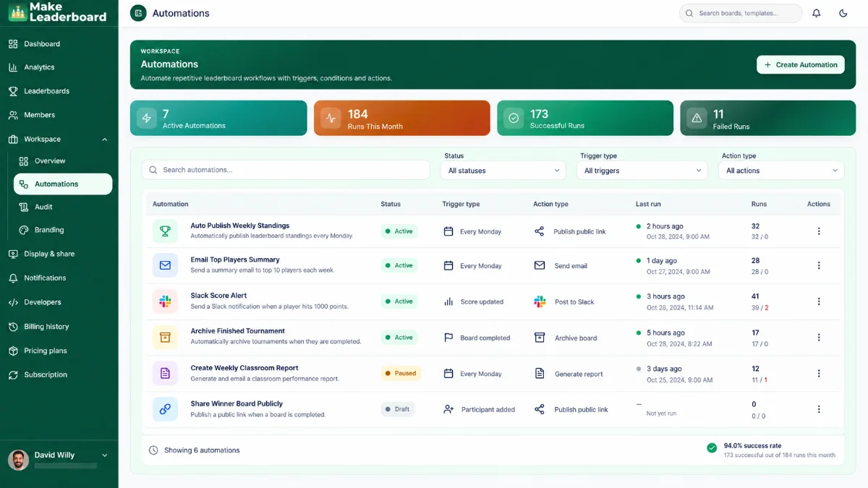Click the lightning icon on Active Automations card
The width and height of the screenshot is (868, 488).
pyautogui.click(x=147, y=119)
